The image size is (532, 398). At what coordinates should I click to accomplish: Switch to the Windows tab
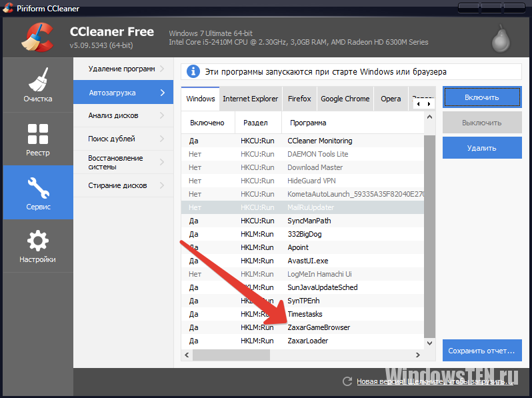point(200,99)
